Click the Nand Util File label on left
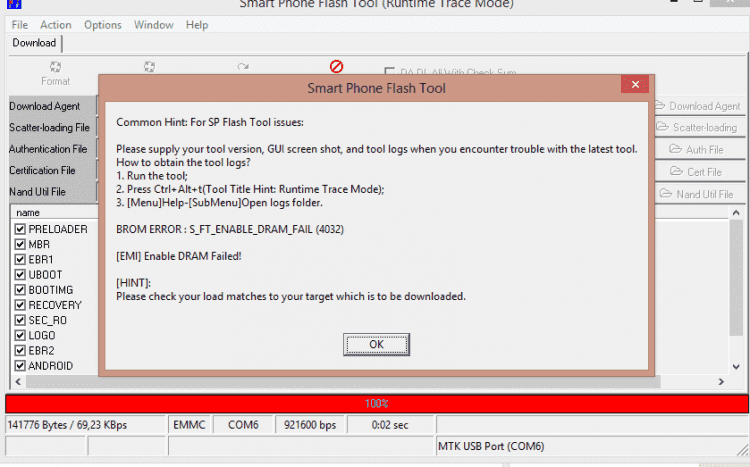 37,192
